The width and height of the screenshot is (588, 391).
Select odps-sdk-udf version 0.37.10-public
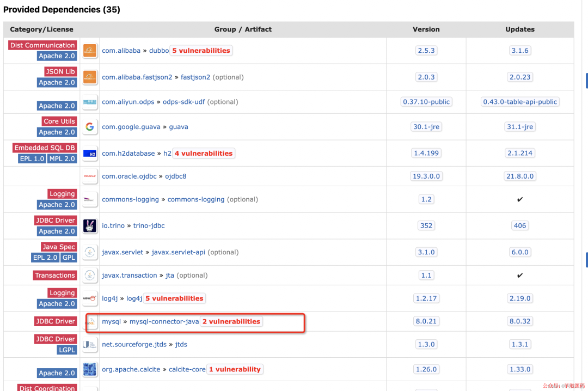(426, 102)
